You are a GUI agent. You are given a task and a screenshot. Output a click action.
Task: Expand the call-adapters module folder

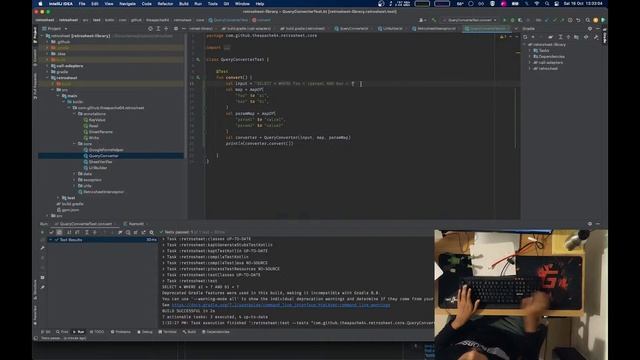coord(47,66)
